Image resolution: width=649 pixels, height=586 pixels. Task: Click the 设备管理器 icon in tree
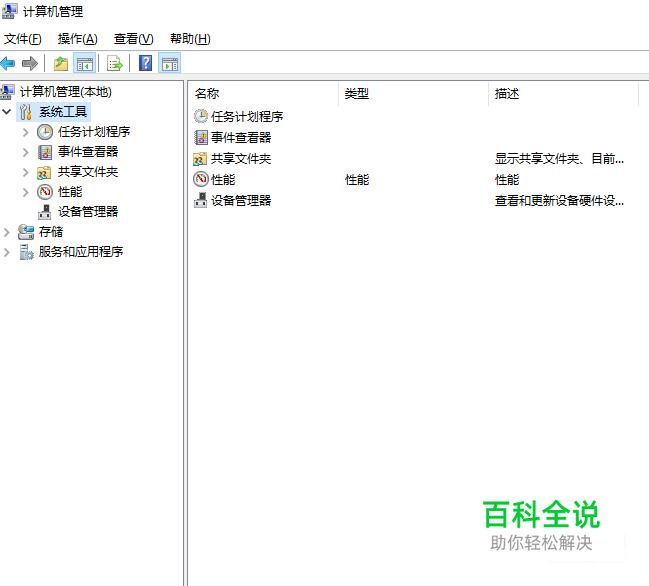pos(45,212)
